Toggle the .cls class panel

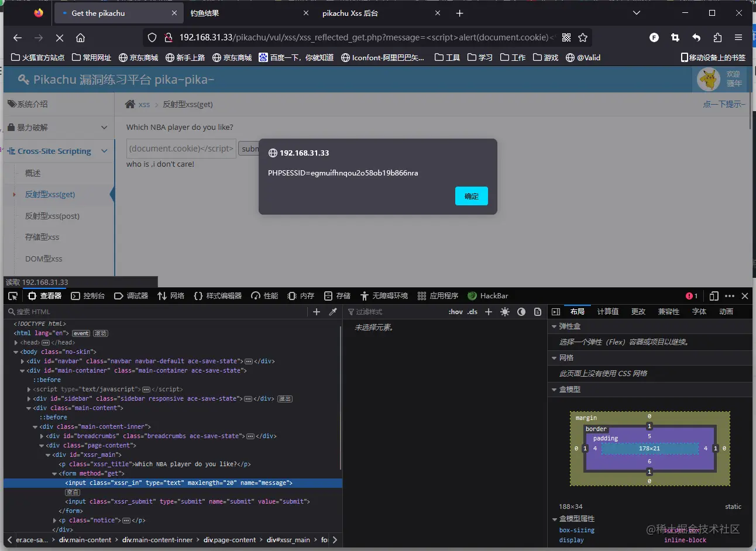coord(472,312)
